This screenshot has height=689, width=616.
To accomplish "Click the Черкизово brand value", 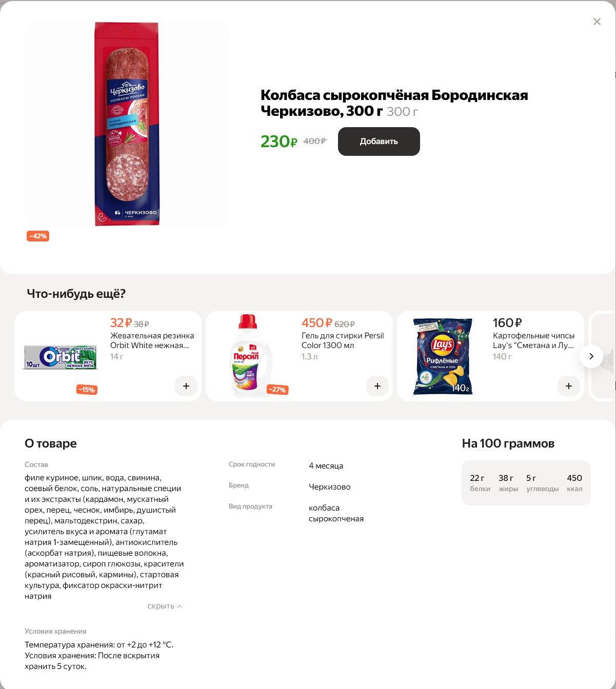I will pos(330,487).
